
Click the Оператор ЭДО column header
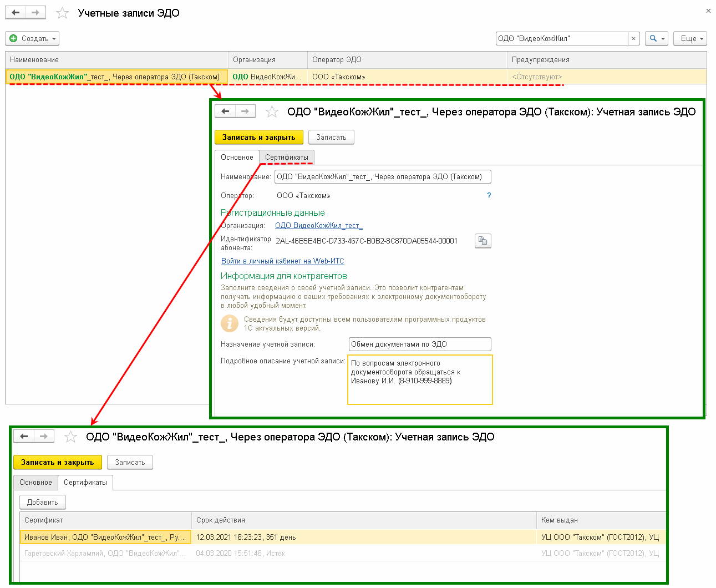point(407,59)
